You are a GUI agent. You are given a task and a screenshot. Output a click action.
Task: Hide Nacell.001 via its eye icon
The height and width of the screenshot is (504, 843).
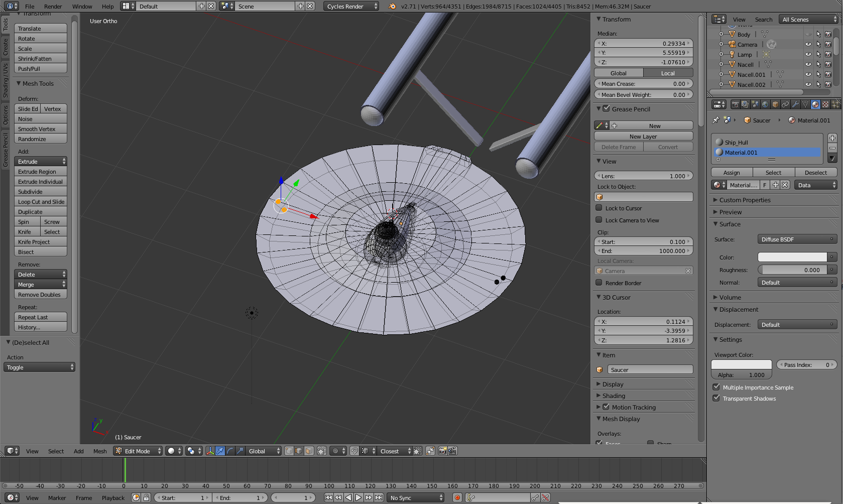click(x=808, y=74)
